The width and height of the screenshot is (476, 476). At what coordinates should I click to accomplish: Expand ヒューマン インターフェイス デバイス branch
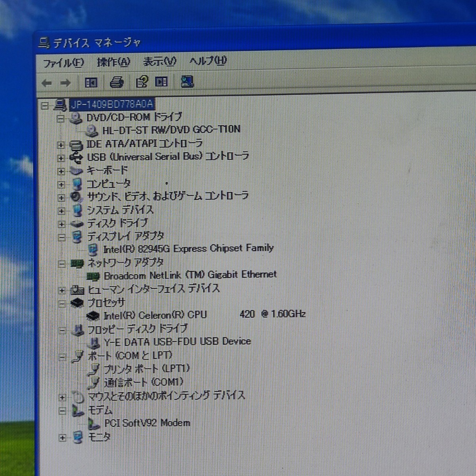click(61, 291)
